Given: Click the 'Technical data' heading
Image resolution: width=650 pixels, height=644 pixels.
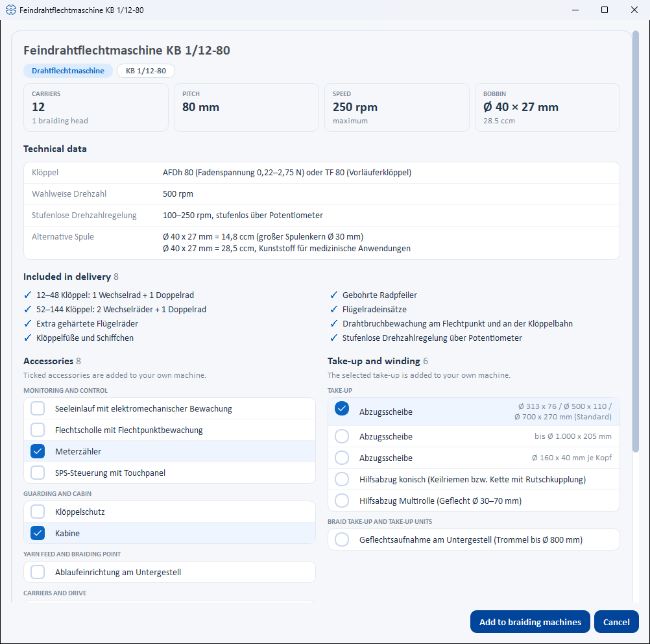Looking at the screenshot, I should click(55, 149).
